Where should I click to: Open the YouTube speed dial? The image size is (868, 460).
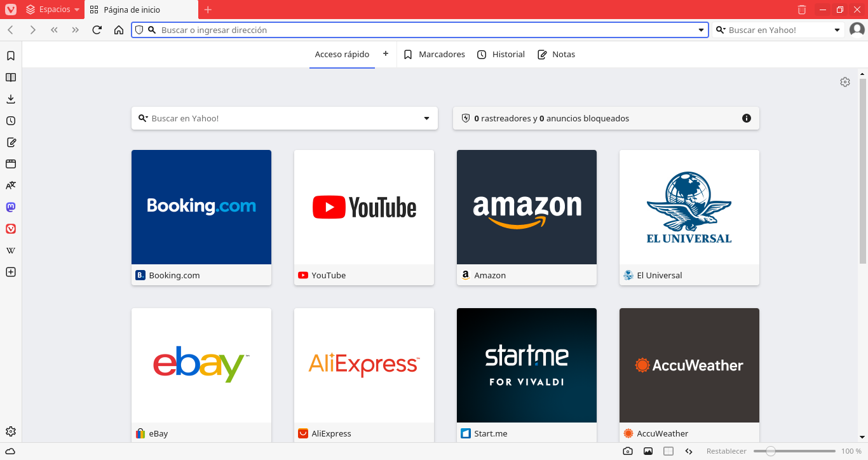[364, 217]
